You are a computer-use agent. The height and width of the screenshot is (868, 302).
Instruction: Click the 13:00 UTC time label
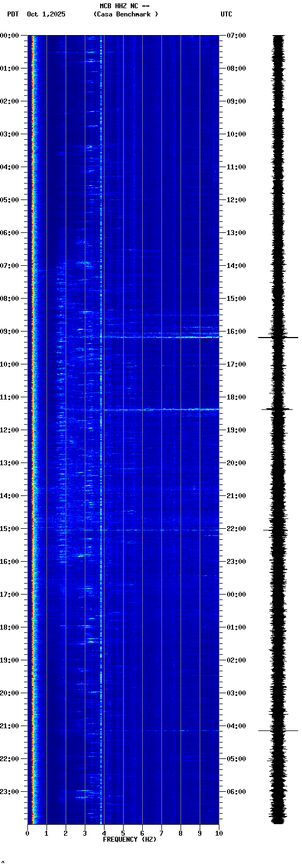coord(236,233)
